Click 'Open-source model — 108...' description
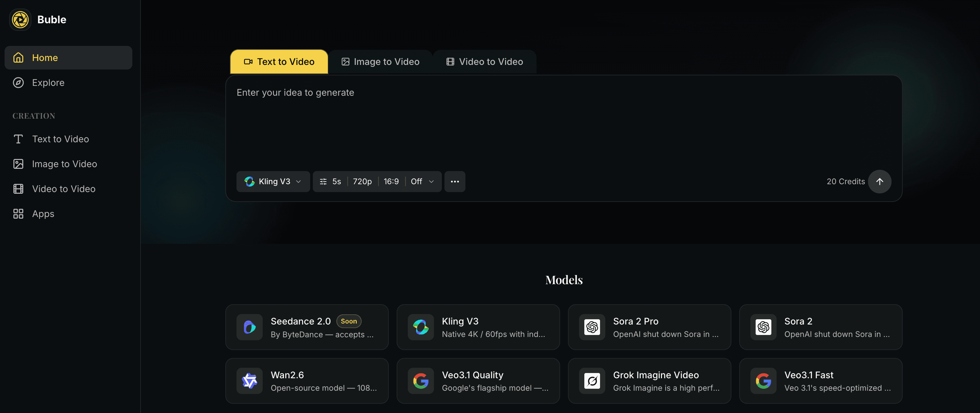The image size is (980, 413). (x=324, y=388)
